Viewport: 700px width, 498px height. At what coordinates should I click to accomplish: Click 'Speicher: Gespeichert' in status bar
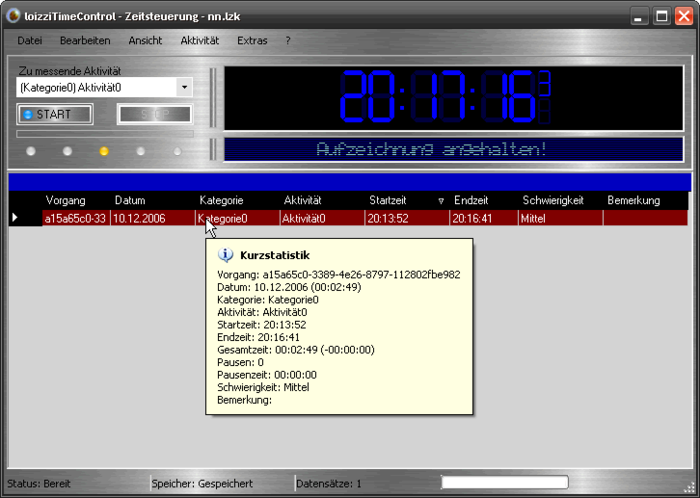[x=202, y=483]
